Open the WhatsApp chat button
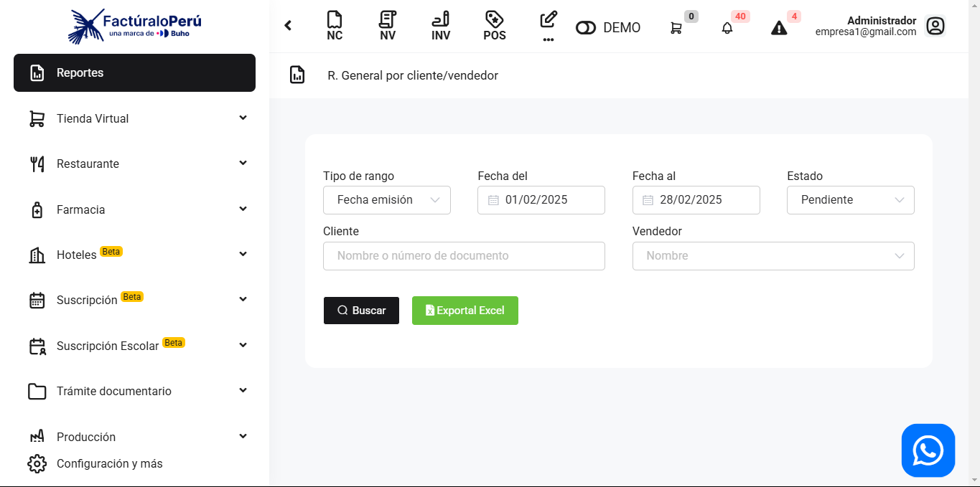980x487 pixels. point(928,450)
